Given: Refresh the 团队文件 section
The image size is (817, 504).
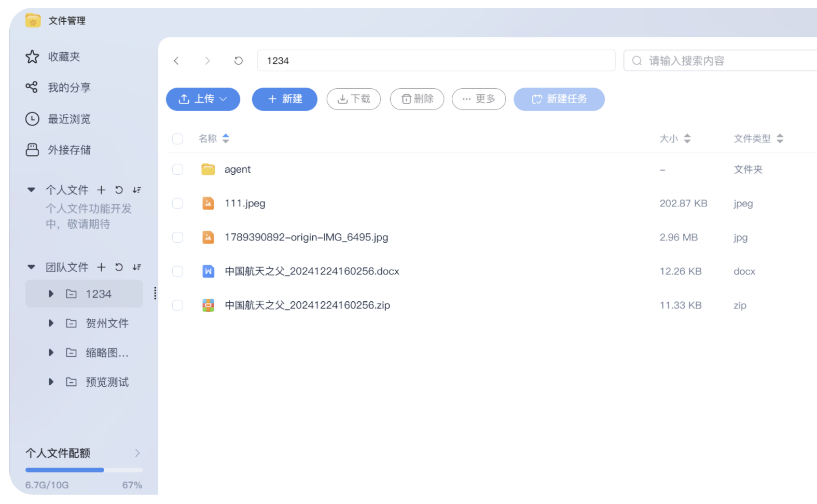Looking at the screenshot, I should (119, 267).
